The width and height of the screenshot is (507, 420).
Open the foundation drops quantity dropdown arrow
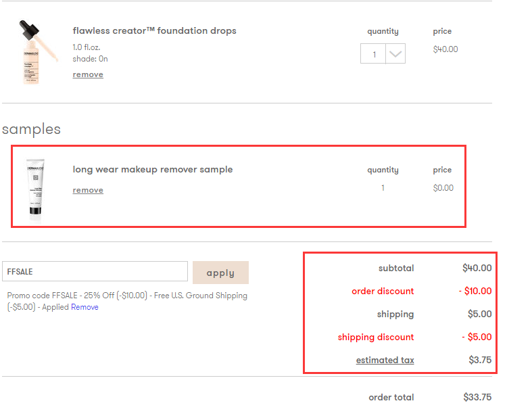click(395, 53)
